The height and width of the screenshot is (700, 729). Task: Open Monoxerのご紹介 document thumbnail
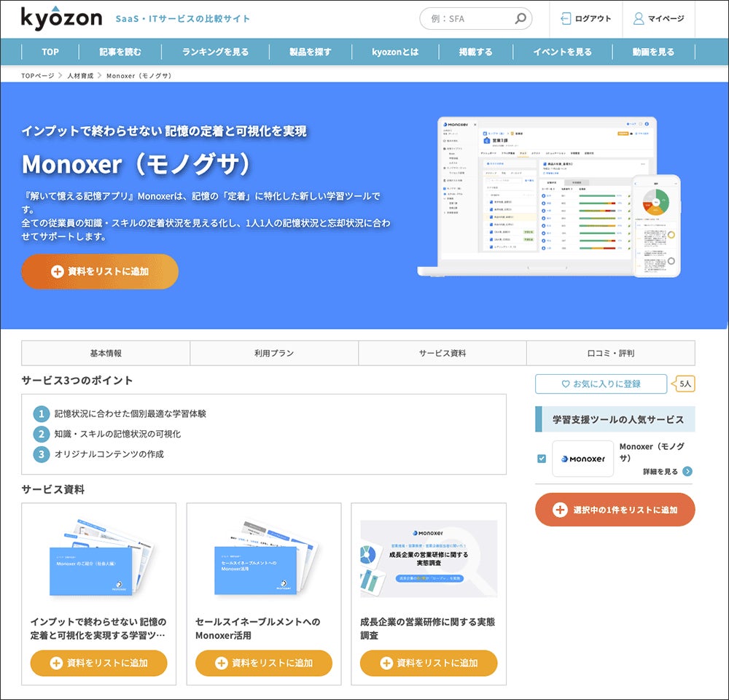point(98,558)
